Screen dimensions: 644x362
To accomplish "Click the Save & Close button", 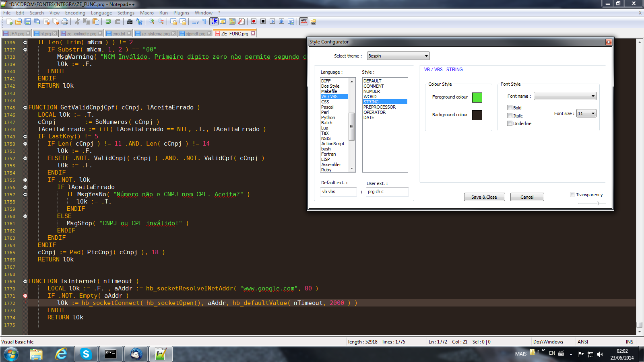I will click(484, 197).
